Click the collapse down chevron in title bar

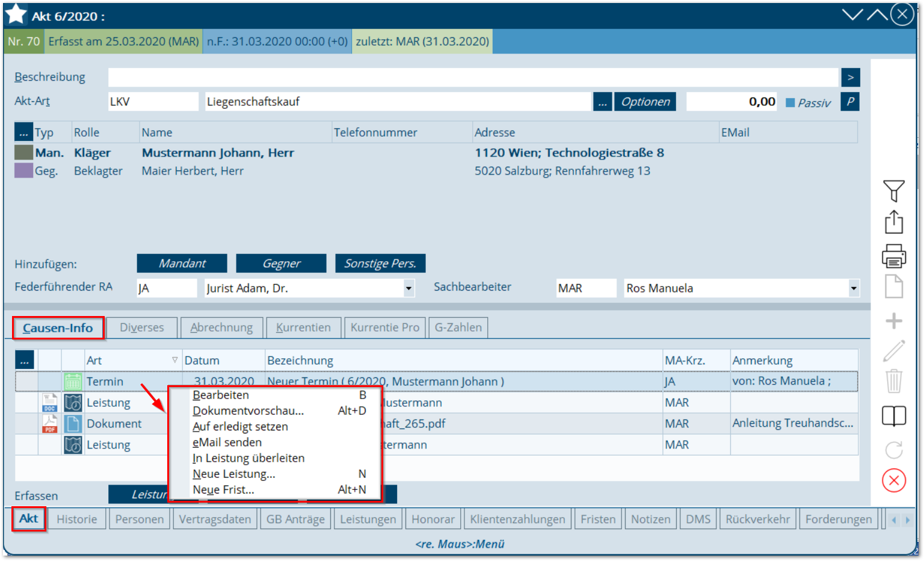click(x=852, y=14)
